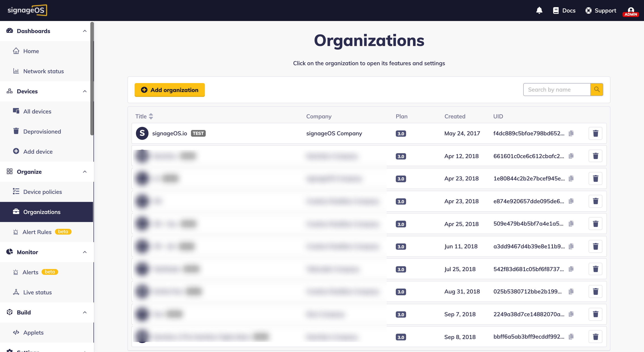Focus the Search by name field

click(557, 90)
